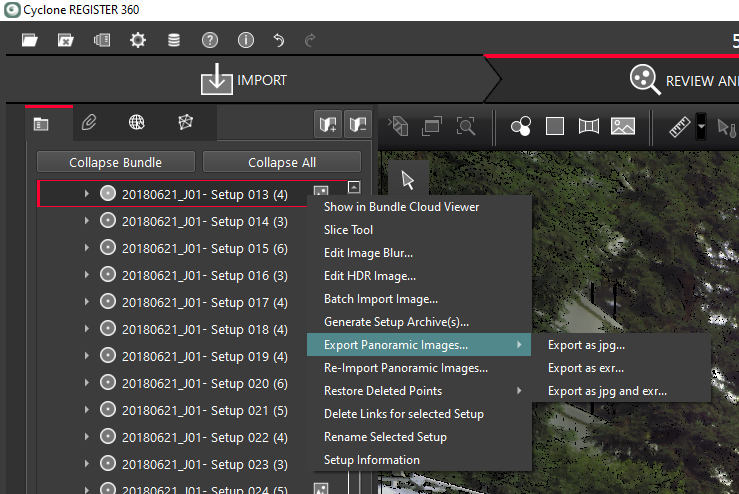Go to the IMPORT workflow step
Image resolution: width=739 pixels, height=494 pixels.
[x=244, y=81]
